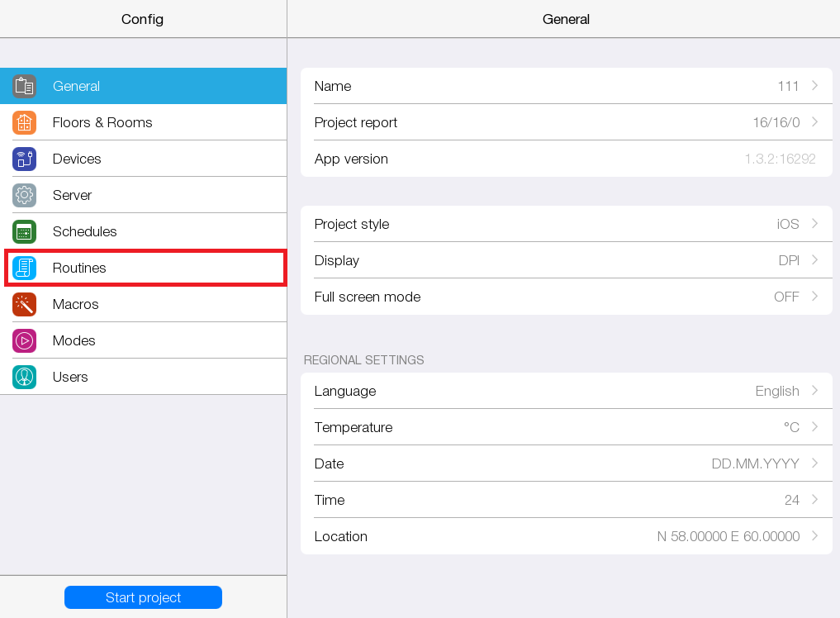840x618 pixels.
Task: Click the General clipboard icon in sidebar
Action: point(24,86)
